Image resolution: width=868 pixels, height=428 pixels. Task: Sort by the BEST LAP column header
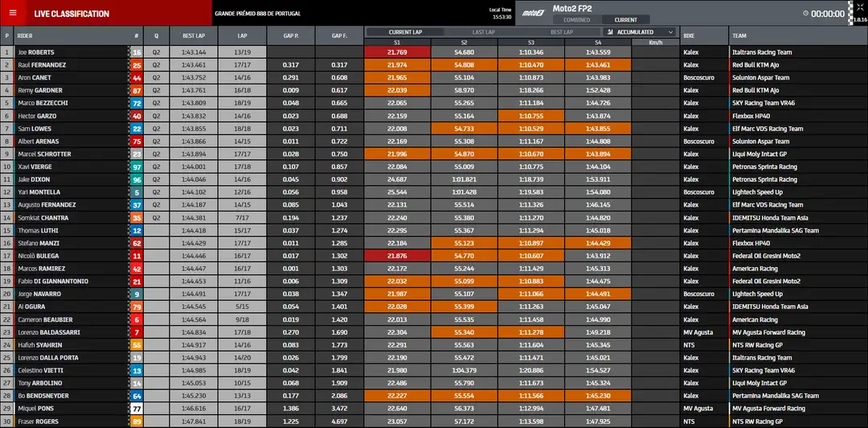coord(194,35)
